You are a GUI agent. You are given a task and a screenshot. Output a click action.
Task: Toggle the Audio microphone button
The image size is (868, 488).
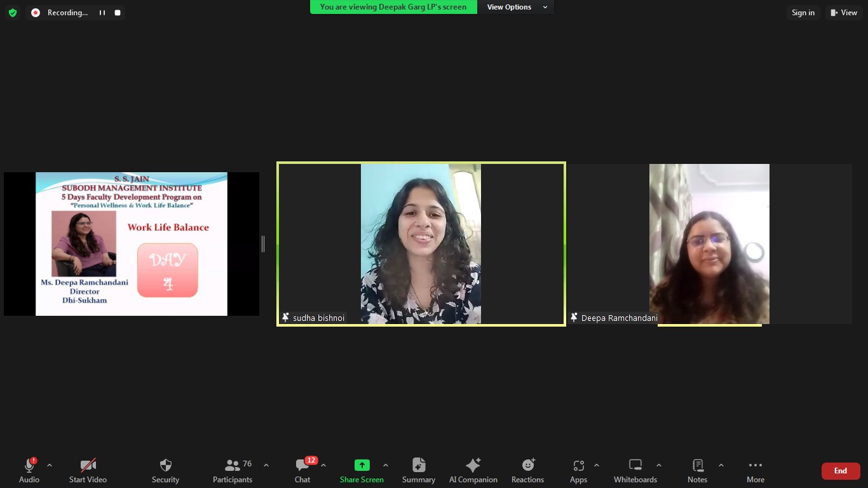click(29, 471)
